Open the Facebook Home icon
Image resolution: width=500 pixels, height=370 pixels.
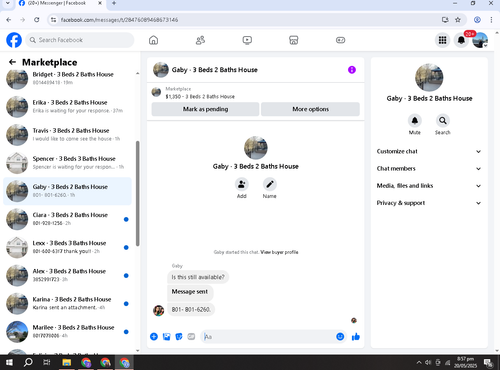click(x=153, y=40)
